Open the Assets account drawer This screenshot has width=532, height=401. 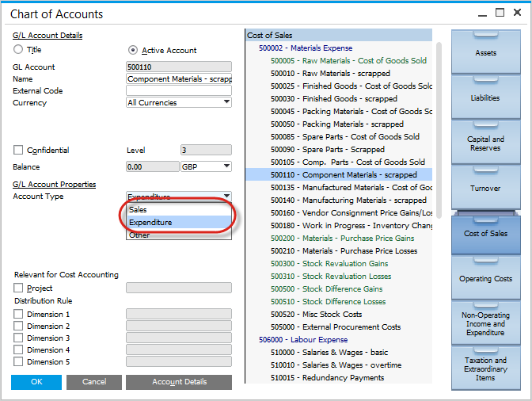485,52
